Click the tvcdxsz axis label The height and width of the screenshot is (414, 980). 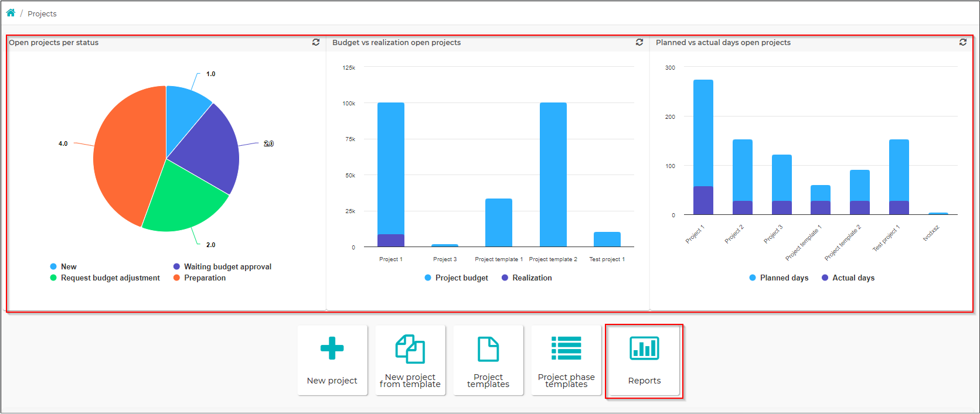(931, 233)
